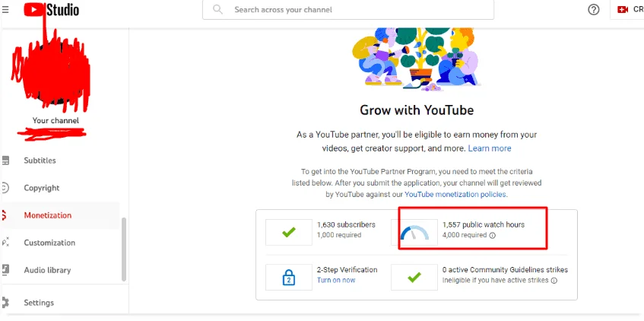The image size is (644, 321).
Task: Click the green checkmark beside subscribers
Action: click(289, 232)
